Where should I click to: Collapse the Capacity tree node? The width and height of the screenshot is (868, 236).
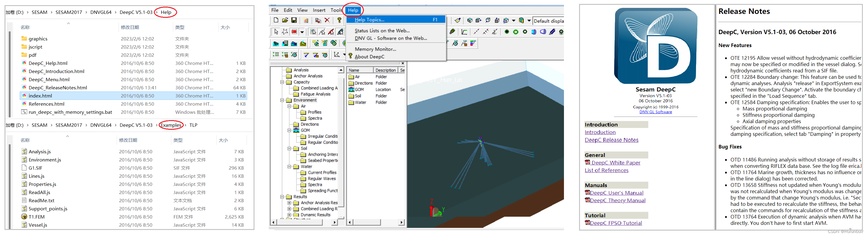coord(282,82)
